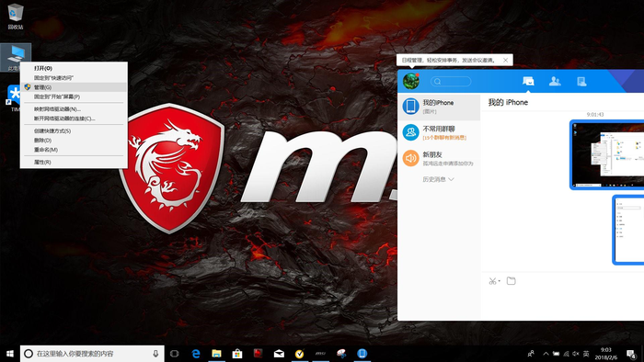Choose 映射网络驱动器(N)... menu entry
This screenshot has height=362, width=644.
(57, 109)
